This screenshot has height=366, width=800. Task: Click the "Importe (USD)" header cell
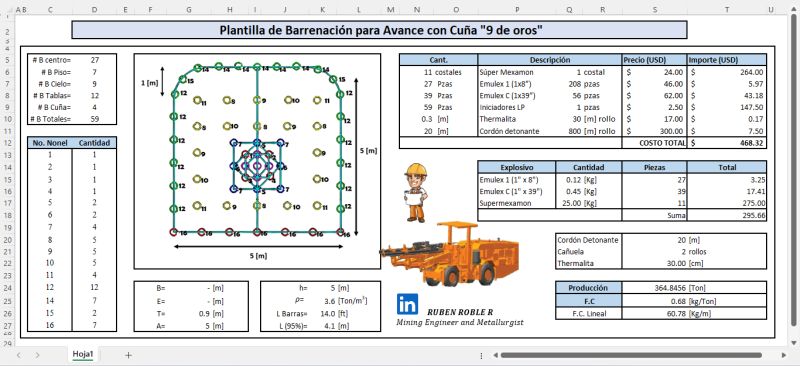727,60
